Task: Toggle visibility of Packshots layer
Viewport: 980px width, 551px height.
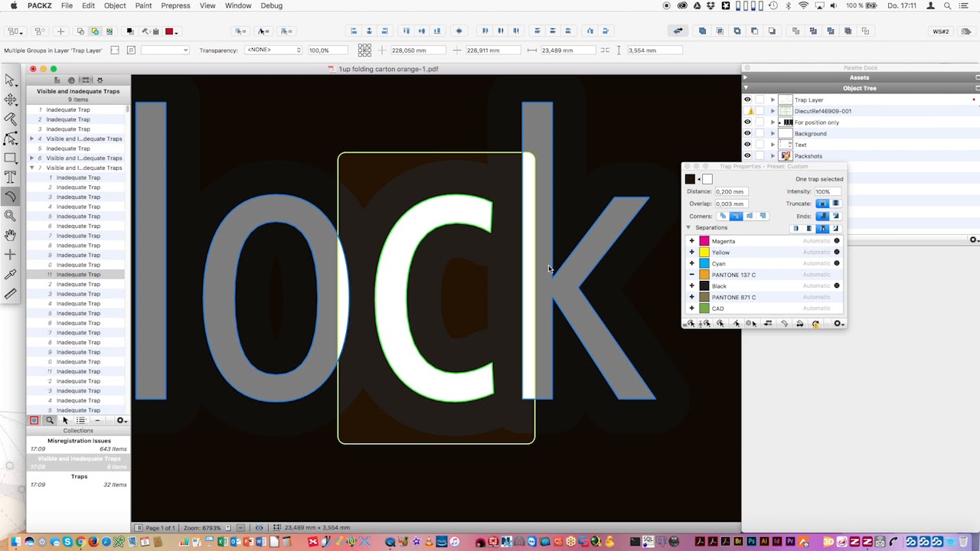Action: (747, 156)
